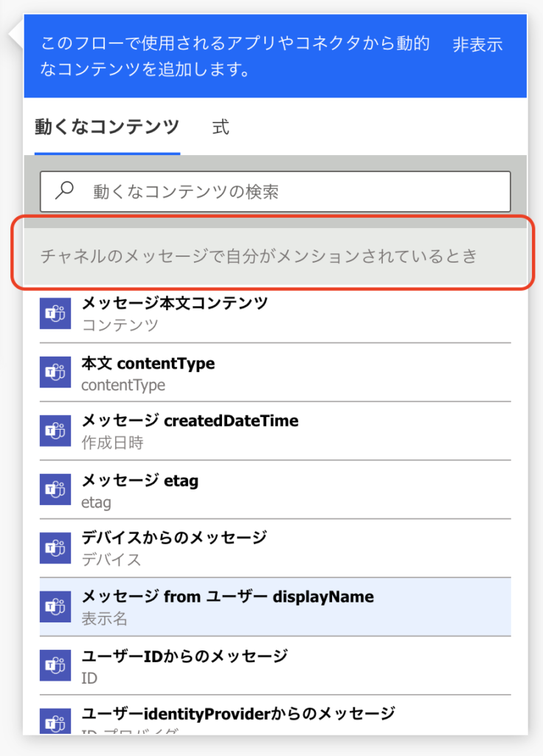Choose ユーザーidentityProviderからのメッセージ item
The width and height of the screenshot is (543, 756).
pos(275,715)
